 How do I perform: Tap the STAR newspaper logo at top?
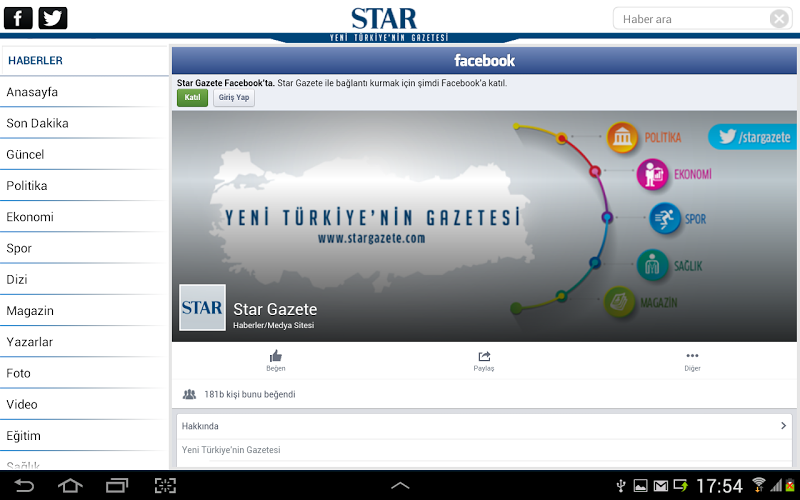coord(384,19)
